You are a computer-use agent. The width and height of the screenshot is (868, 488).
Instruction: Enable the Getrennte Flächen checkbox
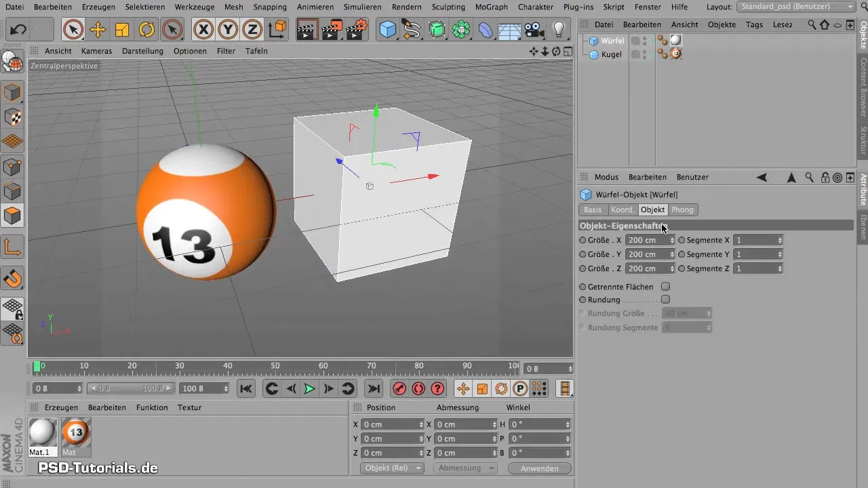coord(665,287)
